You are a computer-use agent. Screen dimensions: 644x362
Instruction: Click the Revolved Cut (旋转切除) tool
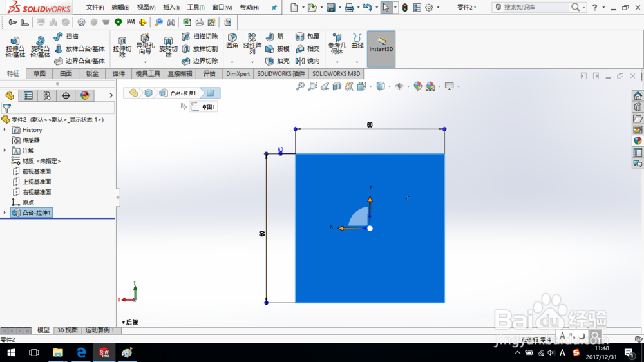[x=168, y=47]
